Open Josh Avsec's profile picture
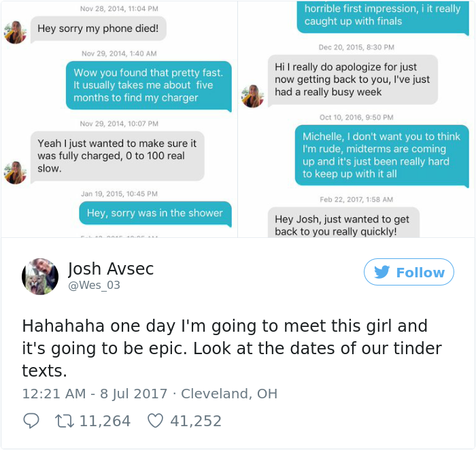This screenshot has width=476, height=450. pyautogui.click(x=40, y=277)
